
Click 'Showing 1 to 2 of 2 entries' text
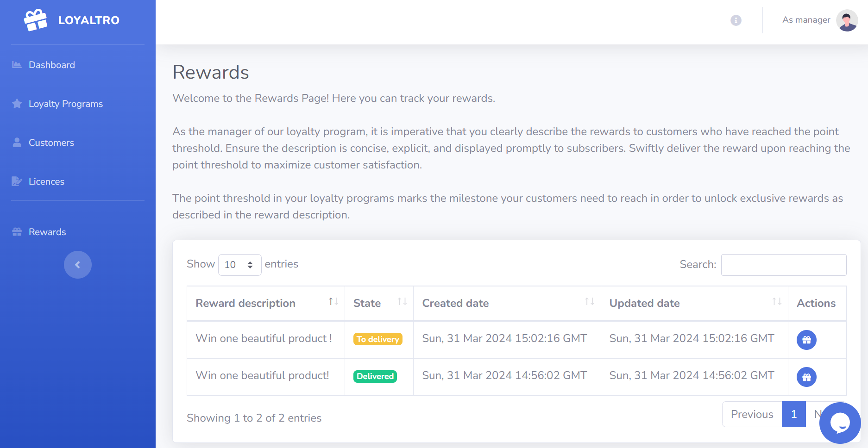coord(254,418)
